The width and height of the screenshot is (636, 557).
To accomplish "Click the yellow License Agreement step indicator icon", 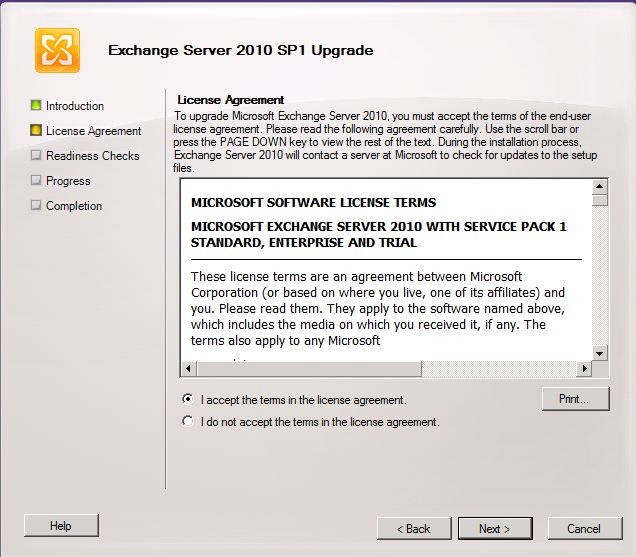I will click(x=36, y=130).
